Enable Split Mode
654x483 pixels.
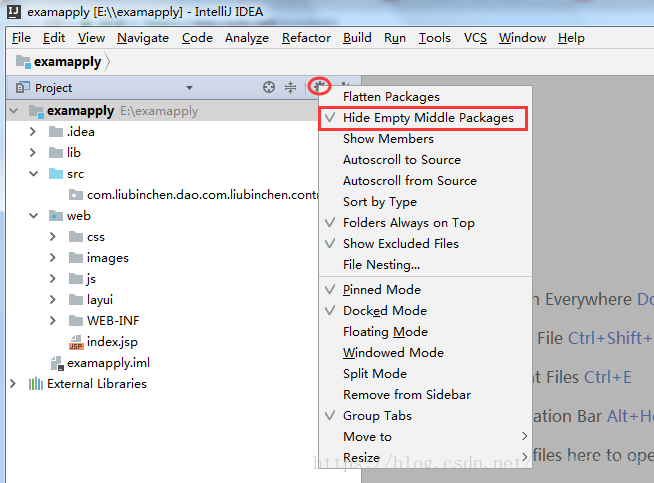coord(425,374)
